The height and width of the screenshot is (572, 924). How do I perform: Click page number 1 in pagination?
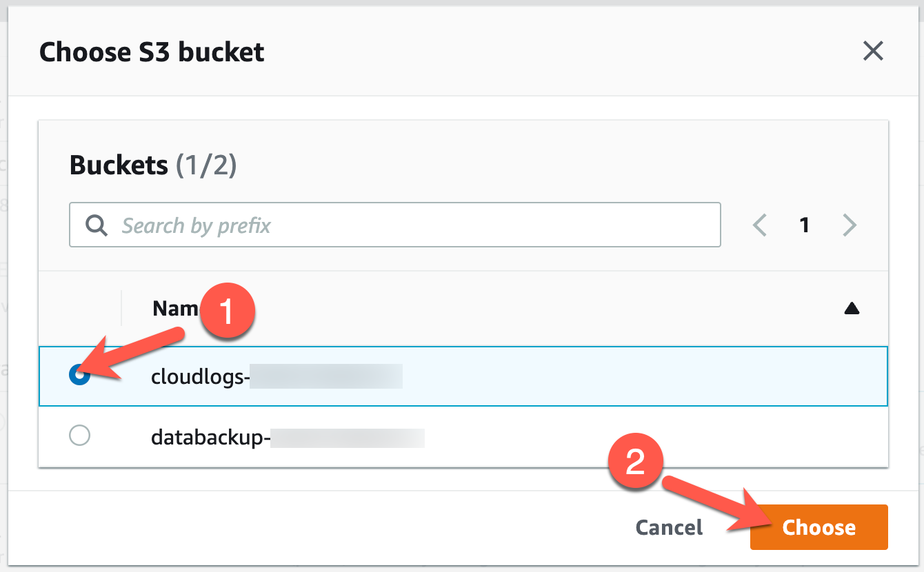(x=803, y=225)
